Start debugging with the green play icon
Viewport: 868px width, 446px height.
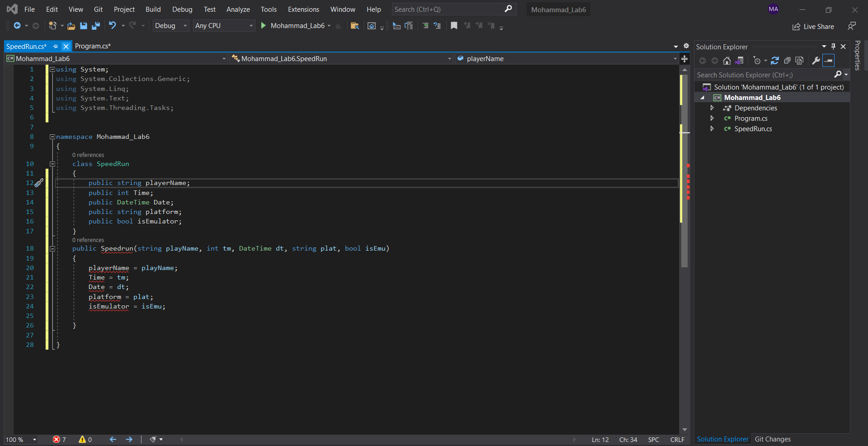point(264,26)
